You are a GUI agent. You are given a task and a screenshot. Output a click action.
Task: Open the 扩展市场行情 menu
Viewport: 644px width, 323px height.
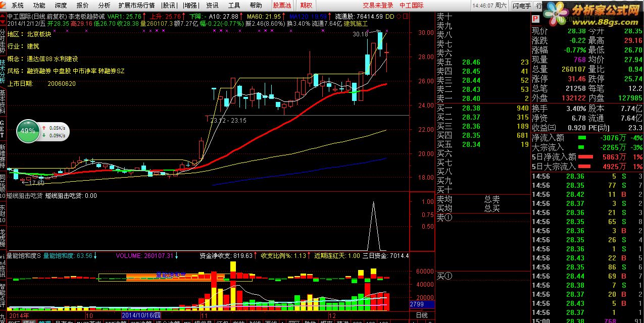[136, 6]
